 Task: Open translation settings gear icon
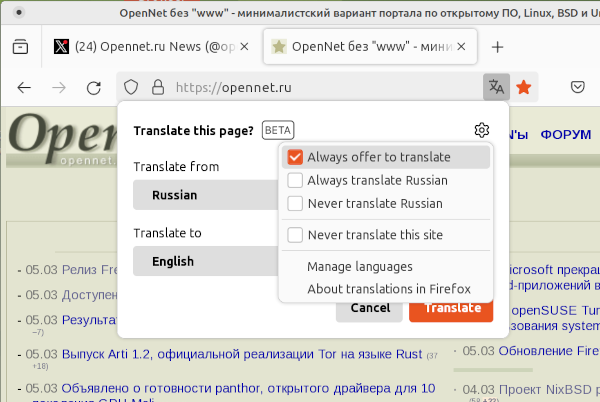[482, 130]
